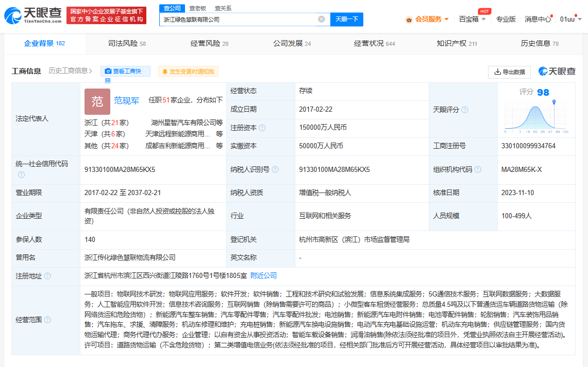Expand 历史工商信息 via its arrow
The image size is (588, 367).
91,71
